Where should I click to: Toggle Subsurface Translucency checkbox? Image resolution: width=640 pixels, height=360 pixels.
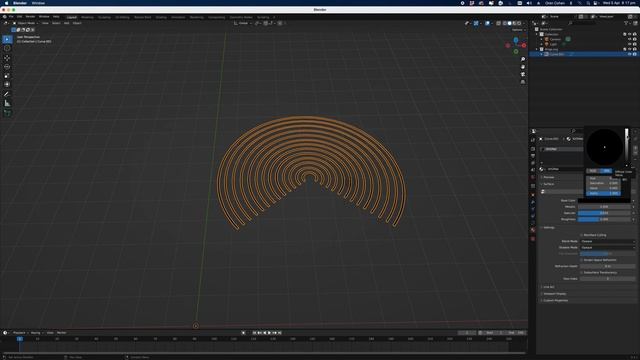pyautogui.click(x=582, y=272)
